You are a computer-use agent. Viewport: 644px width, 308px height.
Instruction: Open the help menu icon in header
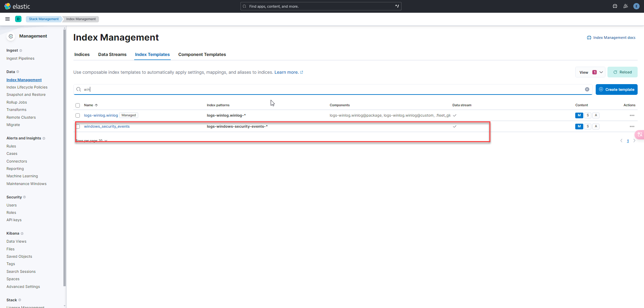615,6
